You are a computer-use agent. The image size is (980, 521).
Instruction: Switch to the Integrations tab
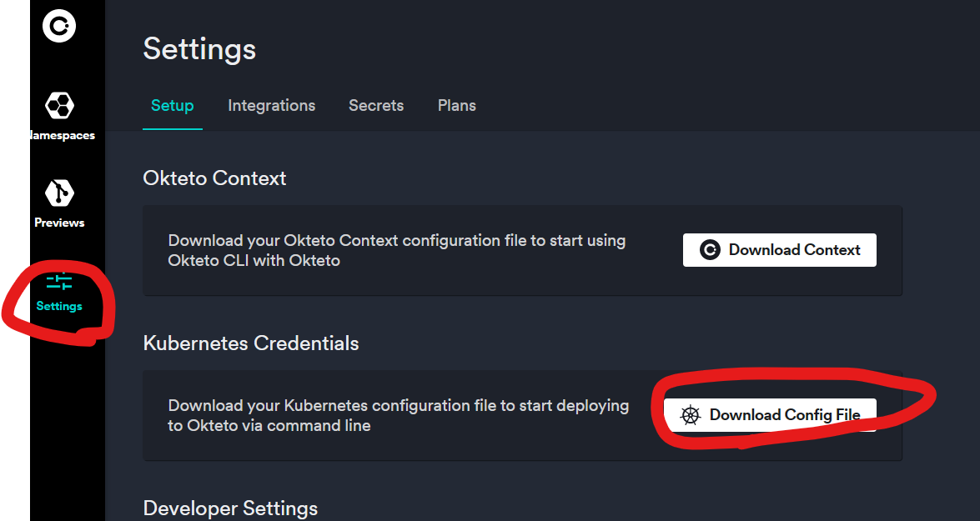coord(271,106)
